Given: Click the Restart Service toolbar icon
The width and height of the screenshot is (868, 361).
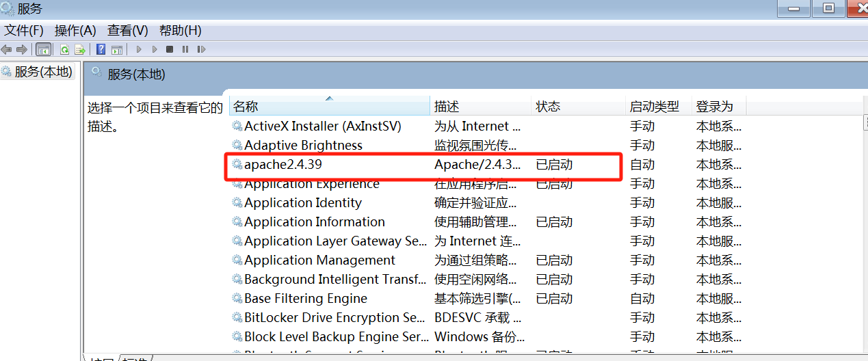Looking at the screenshot, I should point(201,49).
